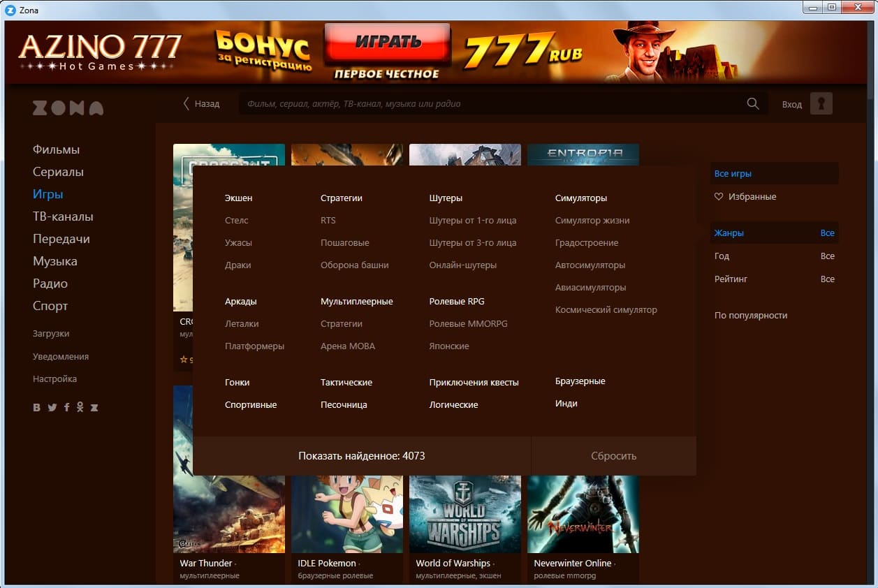Viewport: 878px width, 588px height.
Task: Click the back arrow chevron icon
Action: pyautogui.click(x=186, y=103)
